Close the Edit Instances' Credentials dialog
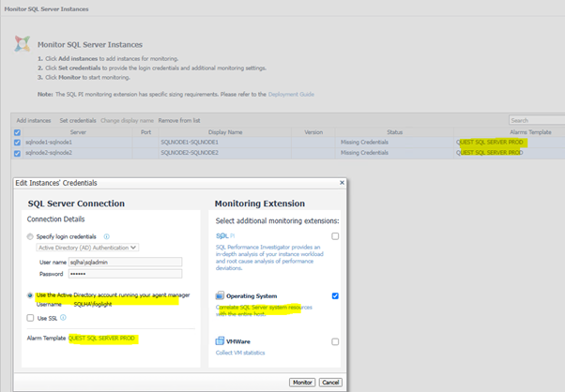The height and width of the screenshot is (392, 565). point(342,183)
